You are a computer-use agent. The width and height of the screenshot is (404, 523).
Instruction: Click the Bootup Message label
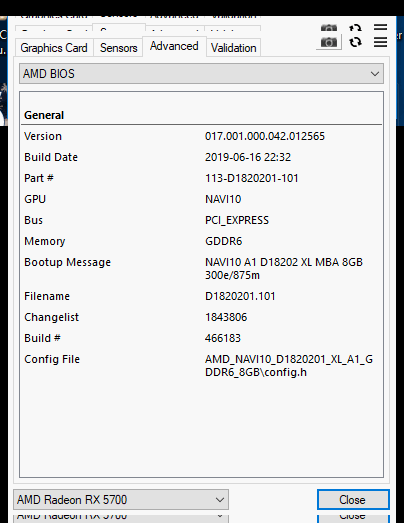pyautogui.click(x=67, y=262)
